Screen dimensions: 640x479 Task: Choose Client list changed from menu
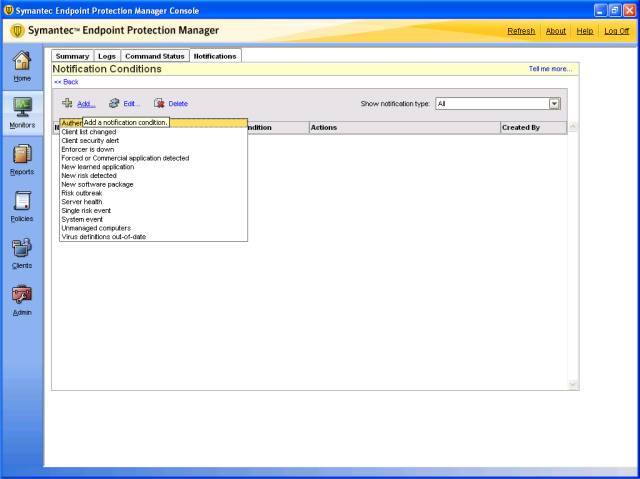(x=153, y=132)
